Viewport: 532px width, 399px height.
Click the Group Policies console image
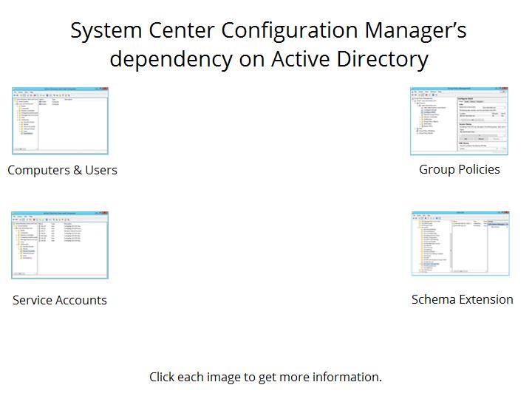459,120
